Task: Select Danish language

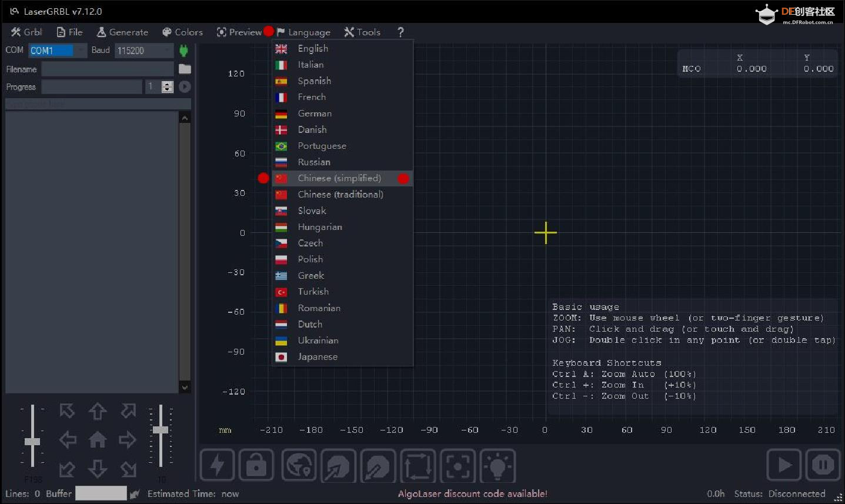Action: pyautogui.click(x=343, y=129)
